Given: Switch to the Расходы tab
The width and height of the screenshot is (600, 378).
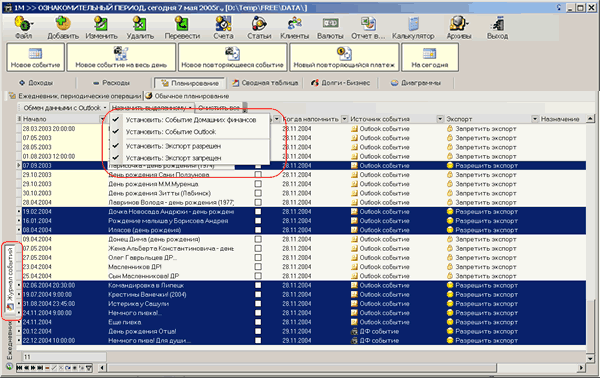Looking at the screenshot, I should tap(112, 83).
